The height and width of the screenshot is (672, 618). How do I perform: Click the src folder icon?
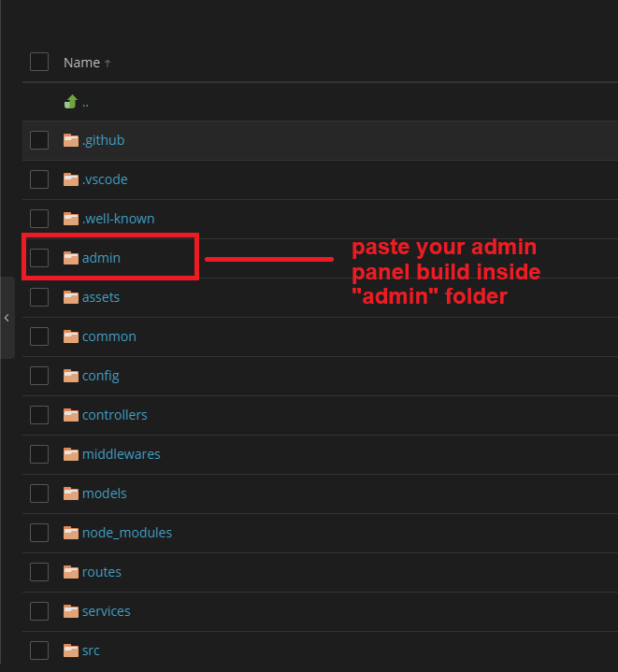71,651
